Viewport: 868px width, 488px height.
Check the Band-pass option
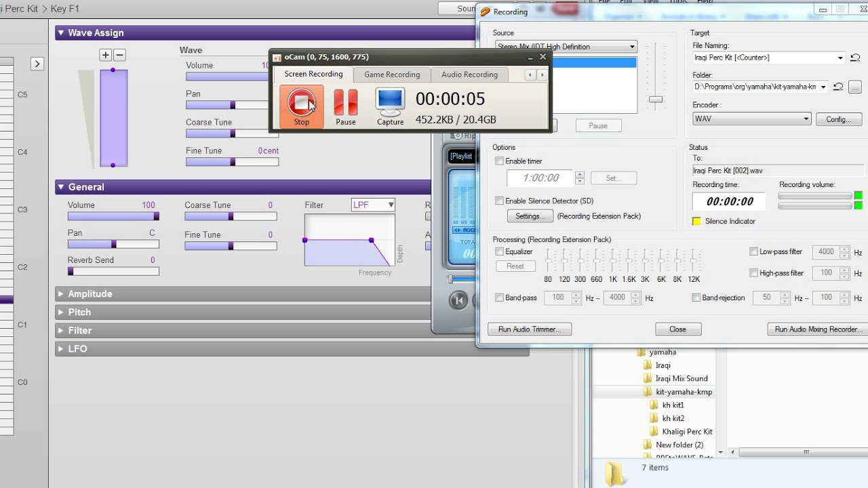(x=500, y=298)
